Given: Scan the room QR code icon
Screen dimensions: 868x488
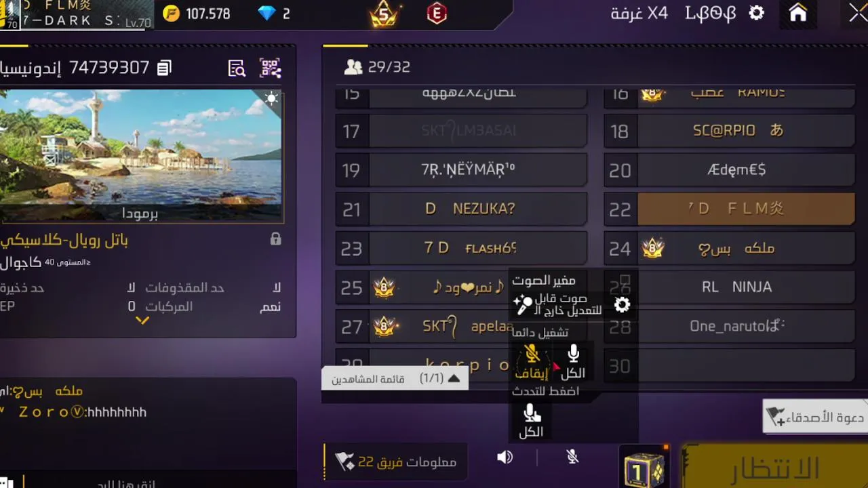Looking at the screenshot, I should point(271,68).
